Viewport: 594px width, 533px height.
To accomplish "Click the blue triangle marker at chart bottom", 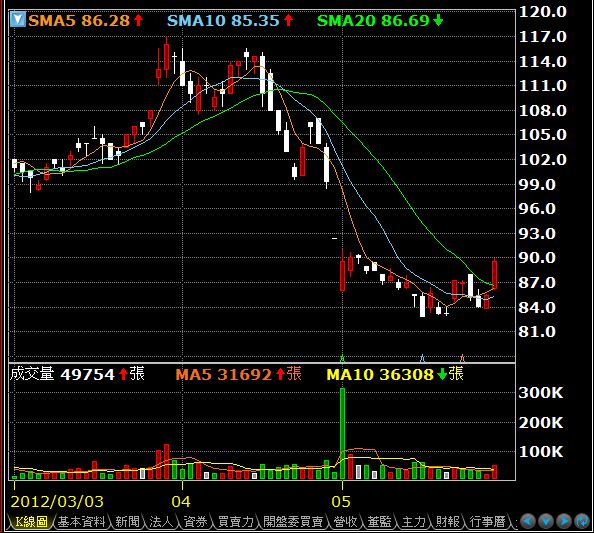I will click(x=422, y=358).
